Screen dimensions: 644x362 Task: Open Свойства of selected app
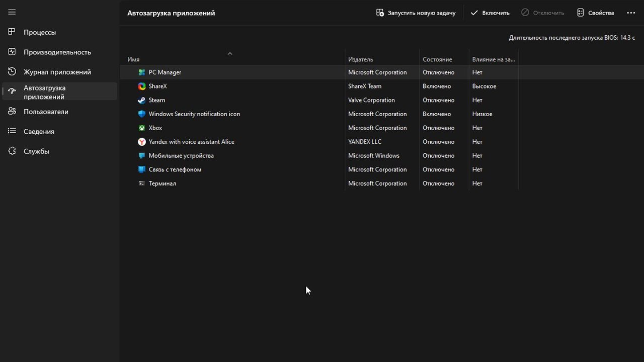point(596,13)
